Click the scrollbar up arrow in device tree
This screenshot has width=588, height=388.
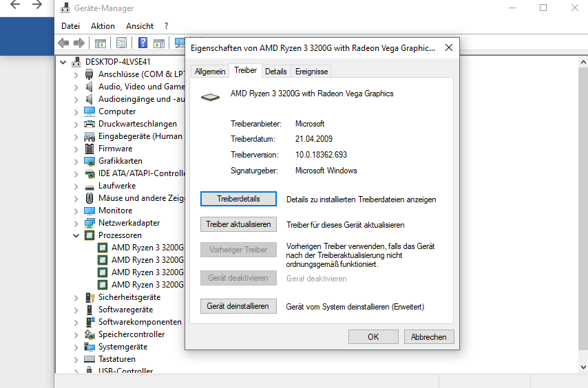pos(583,62)
